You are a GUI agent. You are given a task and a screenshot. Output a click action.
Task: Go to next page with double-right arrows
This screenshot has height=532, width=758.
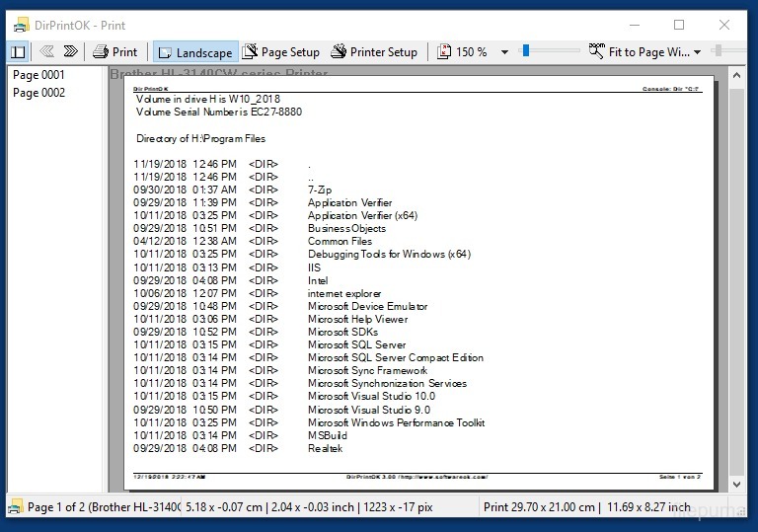point(70,52)
